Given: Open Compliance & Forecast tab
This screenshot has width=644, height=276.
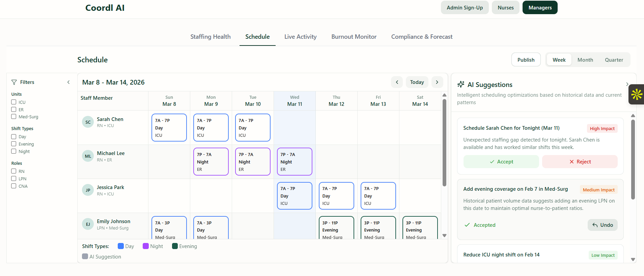Looking at the screenshot, I should tap(422, 37).
